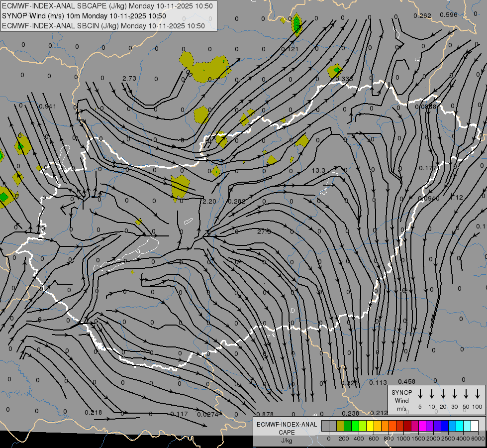Click the SYNOP Wind m/s legend label

pyautogui.click(x=401, y=400)
